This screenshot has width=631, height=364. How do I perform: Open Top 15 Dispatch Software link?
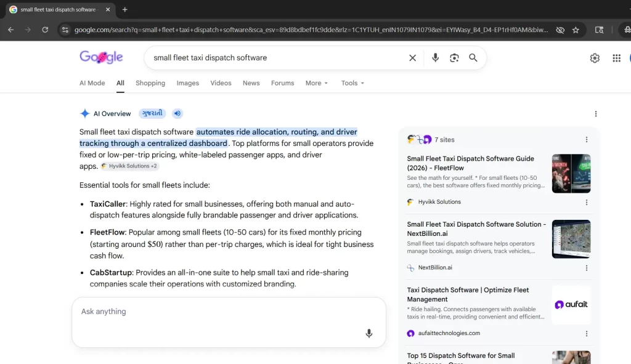tap(461, 358)
